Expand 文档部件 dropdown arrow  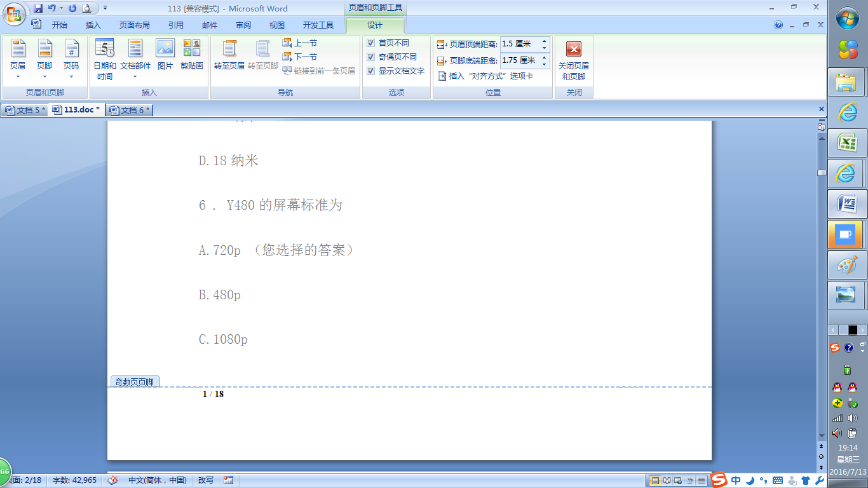[135, 77]
